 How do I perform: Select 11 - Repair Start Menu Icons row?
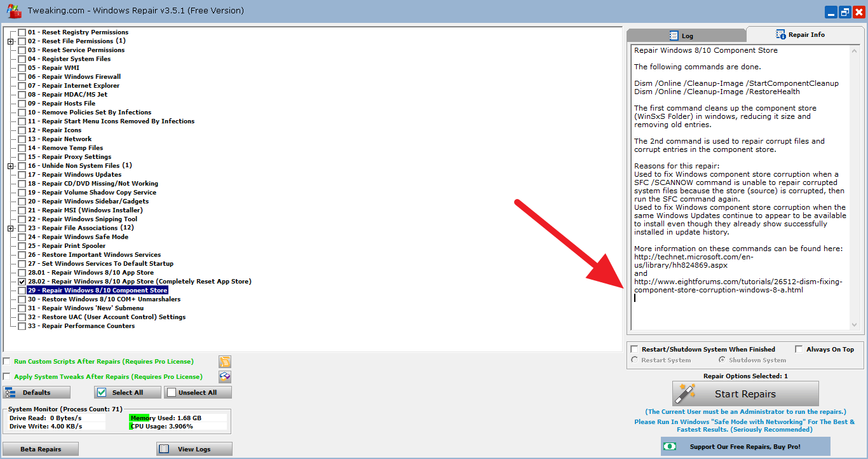click(111, 121)
